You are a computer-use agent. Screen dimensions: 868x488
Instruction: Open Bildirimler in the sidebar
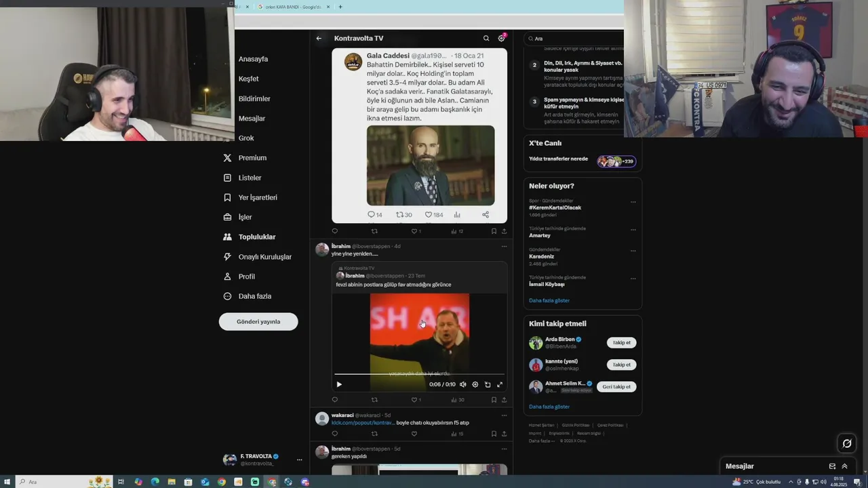pos(254,99)
